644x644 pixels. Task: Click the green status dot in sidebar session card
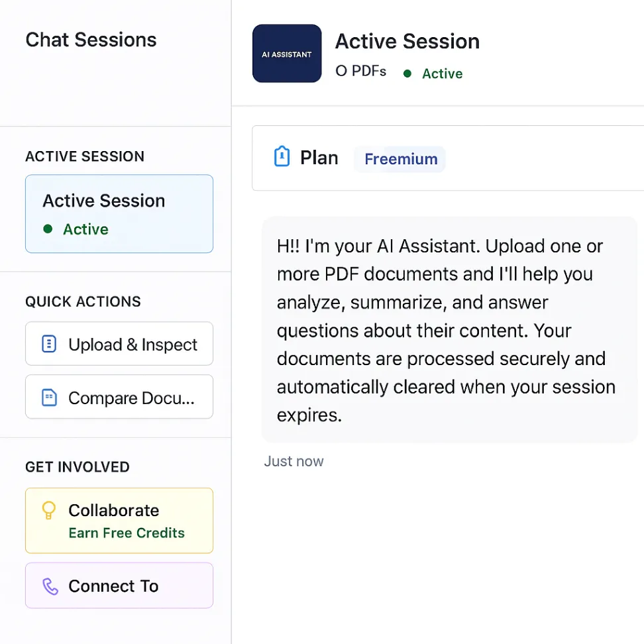(48, 229)
